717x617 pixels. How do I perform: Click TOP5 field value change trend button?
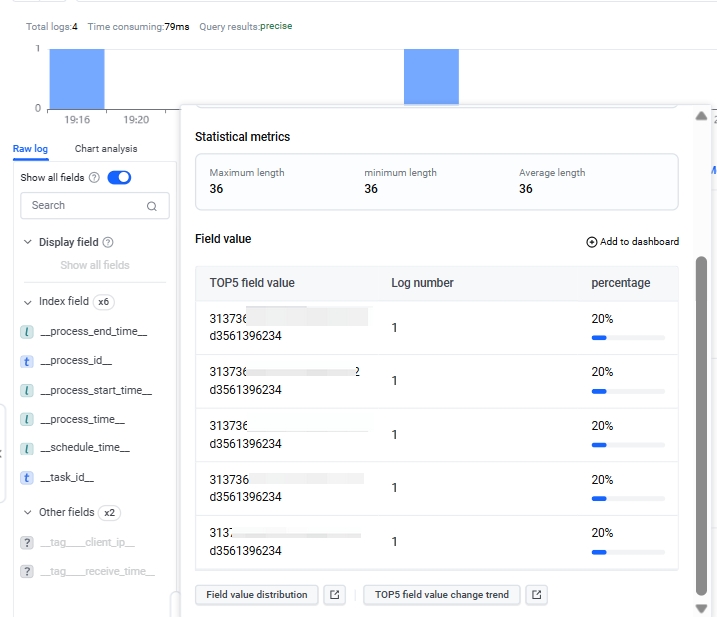tap(442, 595)
